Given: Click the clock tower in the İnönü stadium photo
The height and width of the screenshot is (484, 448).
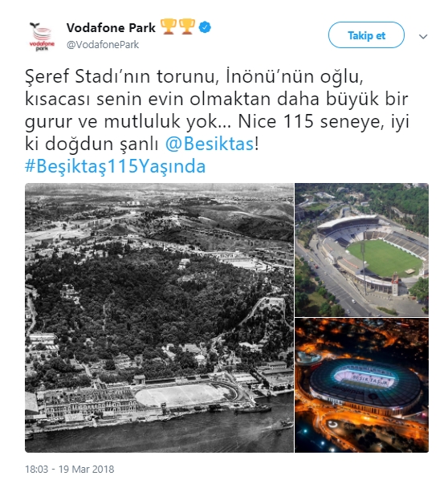Looking at the screenshot, I should coord(394,283).
